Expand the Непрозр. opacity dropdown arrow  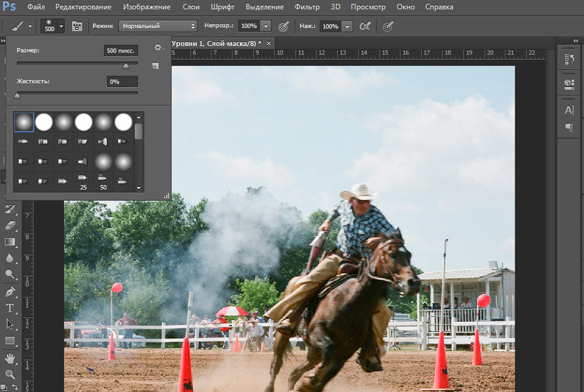point(266,26)
